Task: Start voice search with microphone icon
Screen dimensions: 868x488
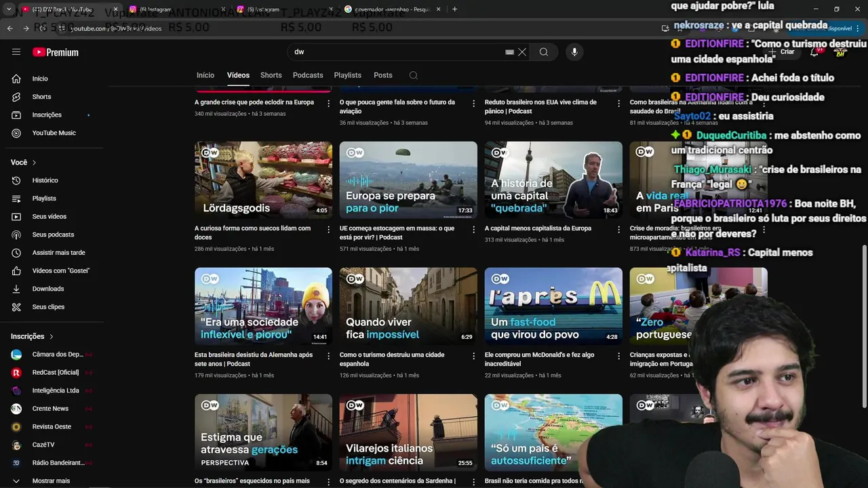Action: pos(574,52)
